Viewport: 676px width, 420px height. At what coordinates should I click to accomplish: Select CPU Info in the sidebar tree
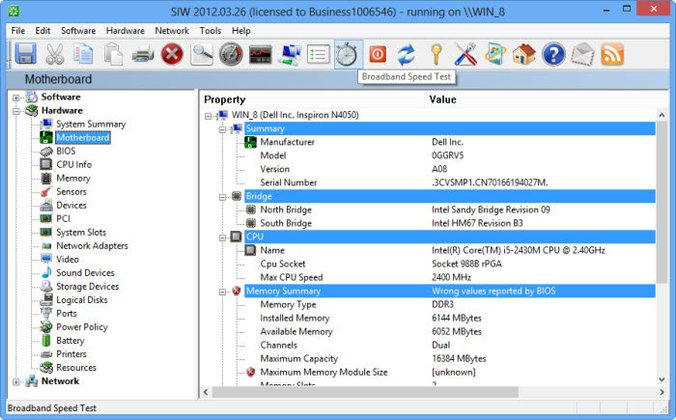74,164
